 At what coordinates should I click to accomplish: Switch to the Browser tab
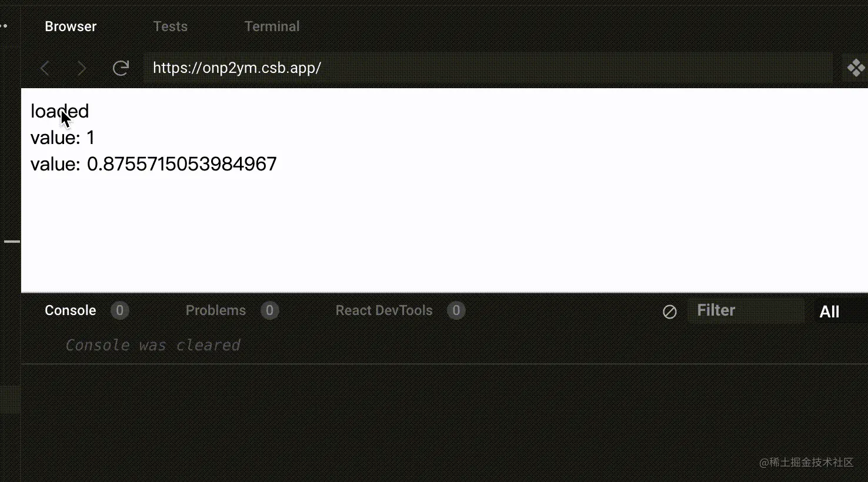coord(71,26)
